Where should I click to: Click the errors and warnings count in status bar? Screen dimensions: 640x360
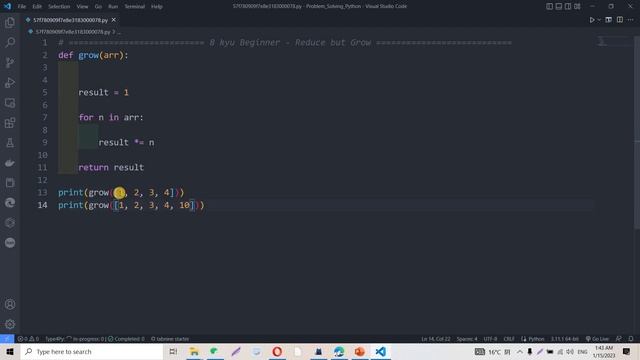28,339
